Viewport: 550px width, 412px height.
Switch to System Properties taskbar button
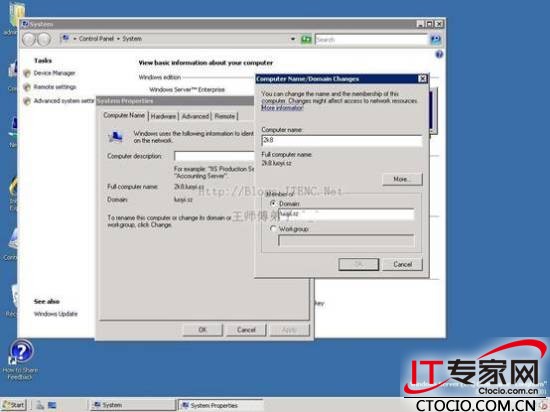pos(220,405)
